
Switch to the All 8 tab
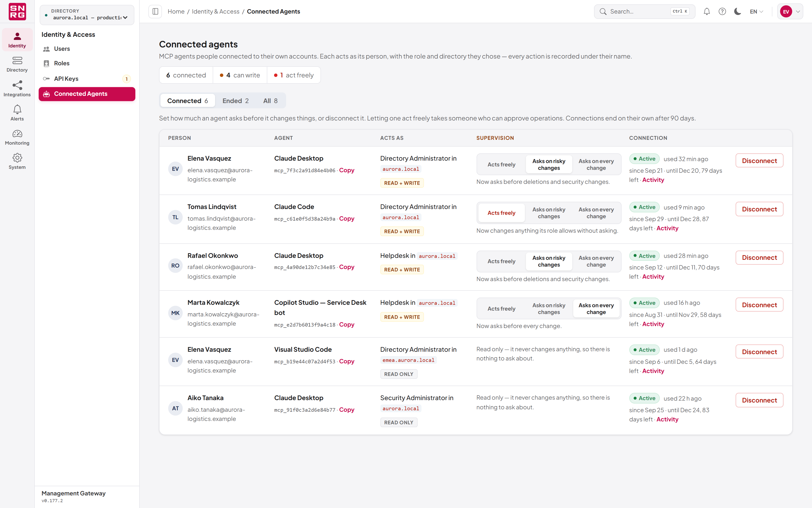tap(270, 101)
